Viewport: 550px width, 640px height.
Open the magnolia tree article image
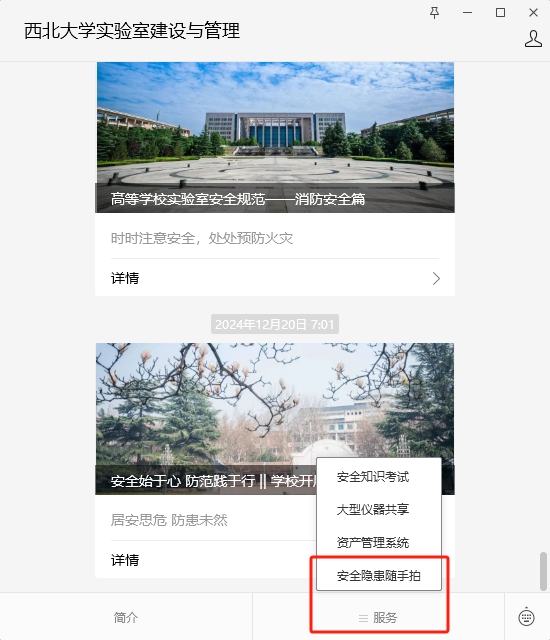275,418
